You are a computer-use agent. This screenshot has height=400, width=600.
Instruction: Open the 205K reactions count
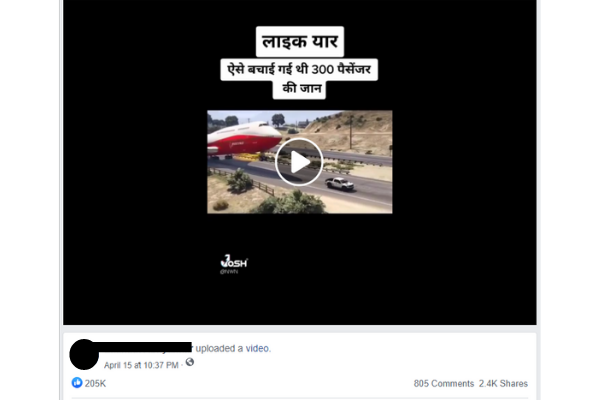pyautogui.click(x=95, y=384)
